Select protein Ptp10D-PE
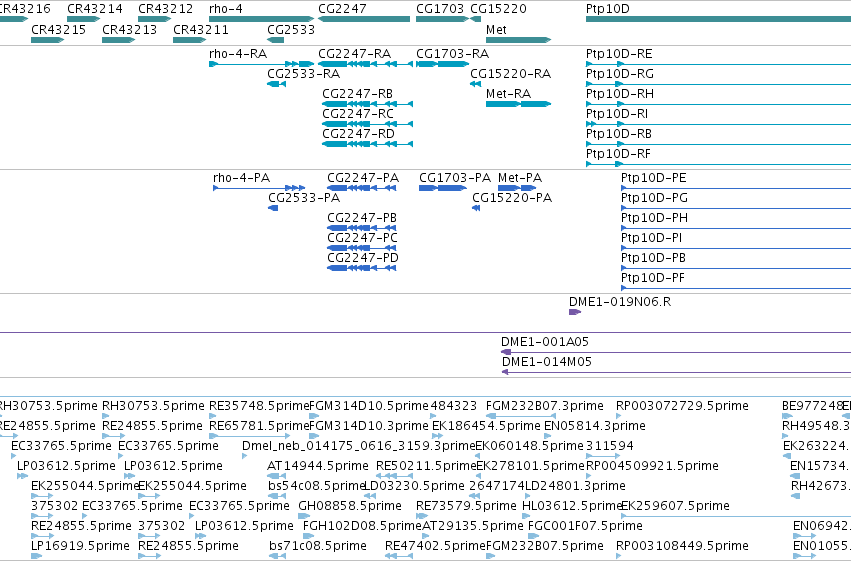 click(x=653, y=178)
